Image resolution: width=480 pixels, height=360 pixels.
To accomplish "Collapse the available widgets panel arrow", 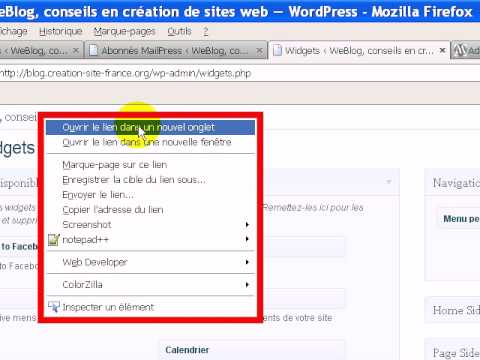I will 389,182.
